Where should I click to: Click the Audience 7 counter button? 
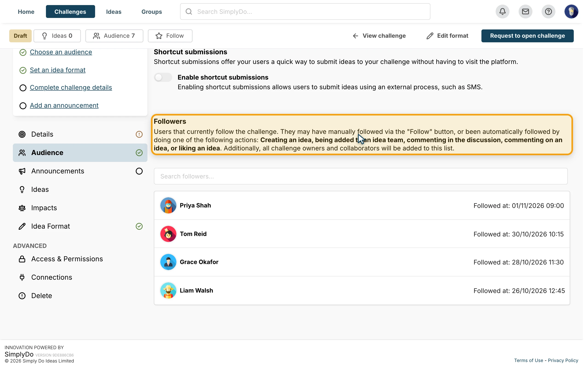(x=114, y=36)
